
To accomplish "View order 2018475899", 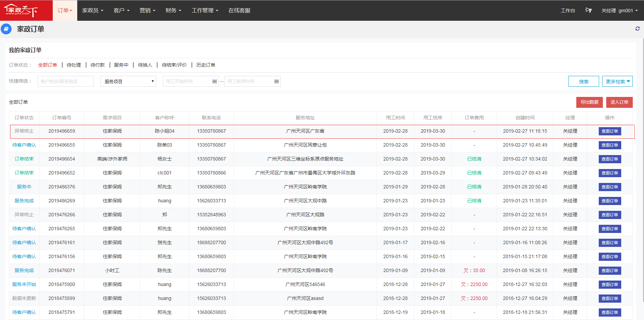I will (x=610, y=299).
